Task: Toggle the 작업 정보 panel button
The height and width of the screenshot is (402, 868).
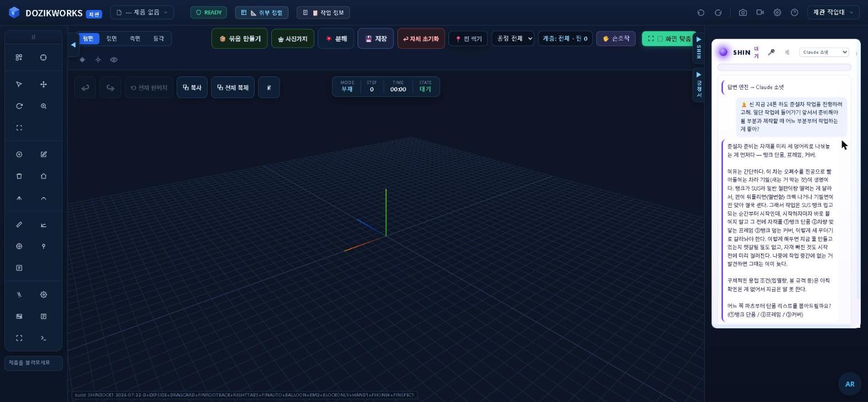Action: point(323,12)
